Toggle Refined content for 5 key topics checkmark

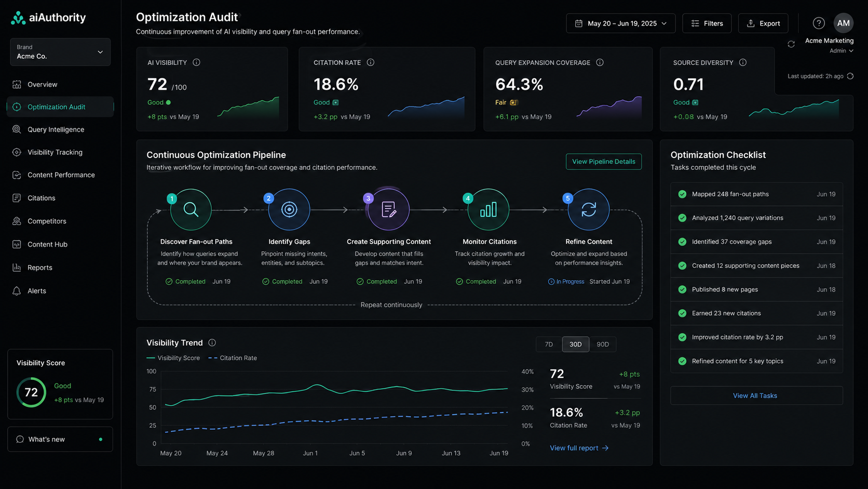(682, 361)
